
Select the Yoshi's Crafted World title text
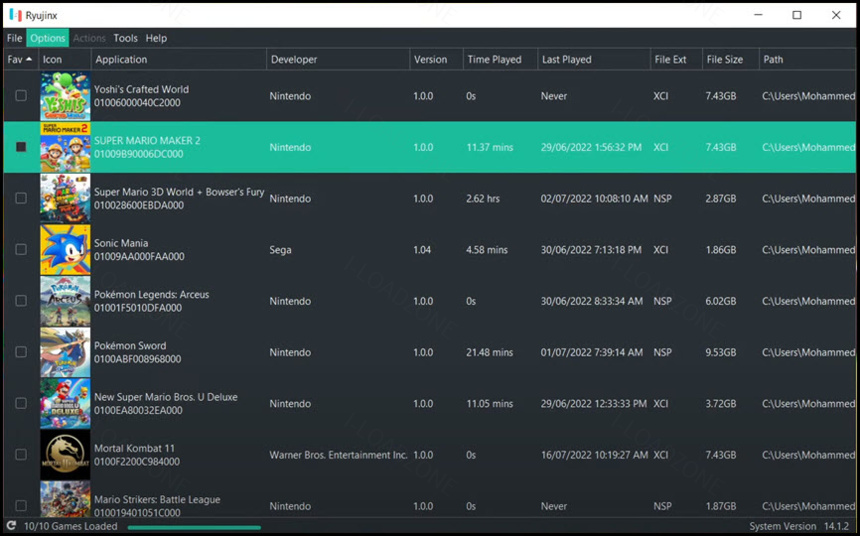tap(142, 89)
